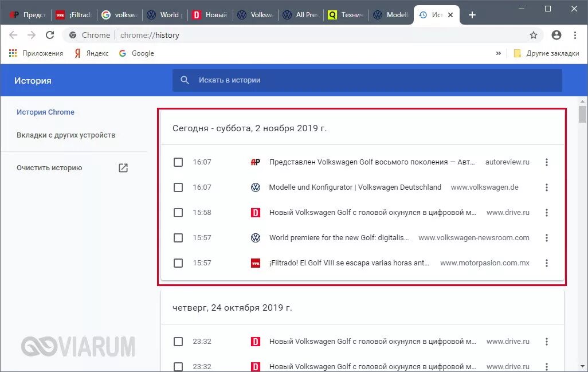The height and width of the screenshot is (372, 588).
Task: Click Очистить историю
Action: 49,167
